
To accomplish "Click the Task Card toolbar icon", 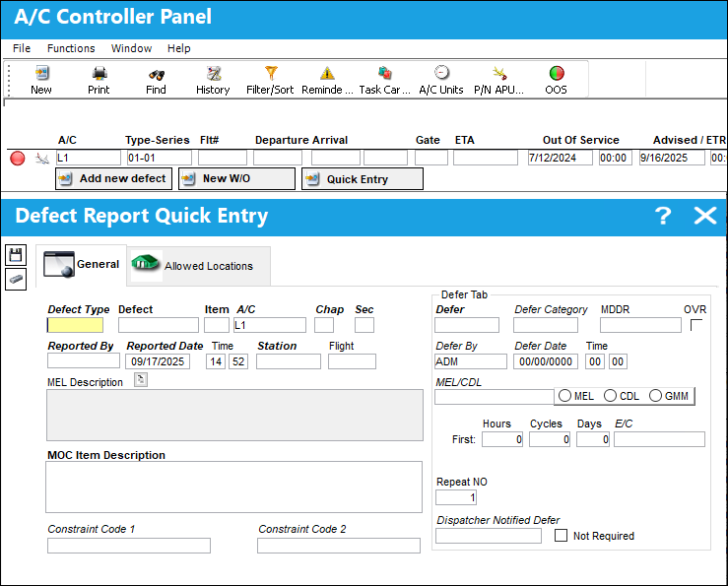I will (x=384, y=73).
